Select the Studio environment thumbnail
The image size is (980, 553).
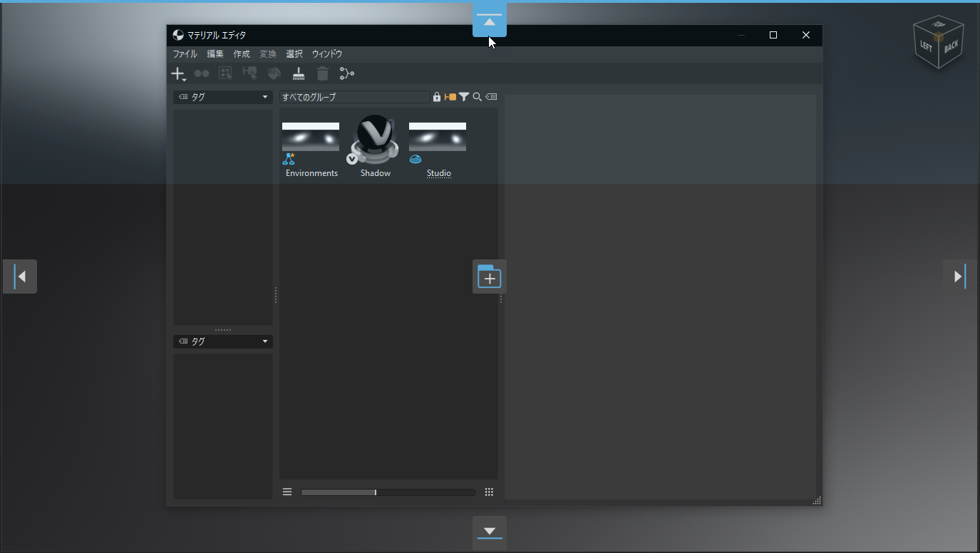[x=438, y=137]
